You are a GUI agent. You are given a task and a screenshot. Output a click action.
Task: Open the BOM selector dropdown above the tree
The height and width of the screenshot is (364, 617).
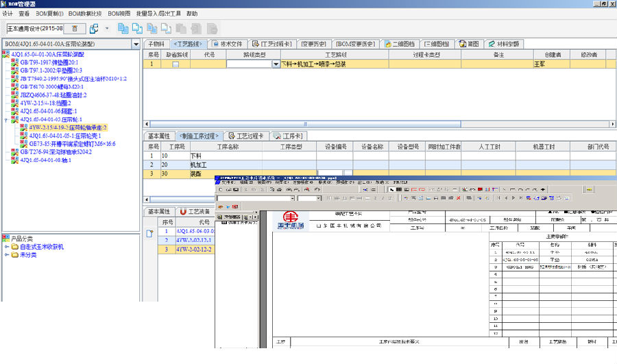click(135, 44)
